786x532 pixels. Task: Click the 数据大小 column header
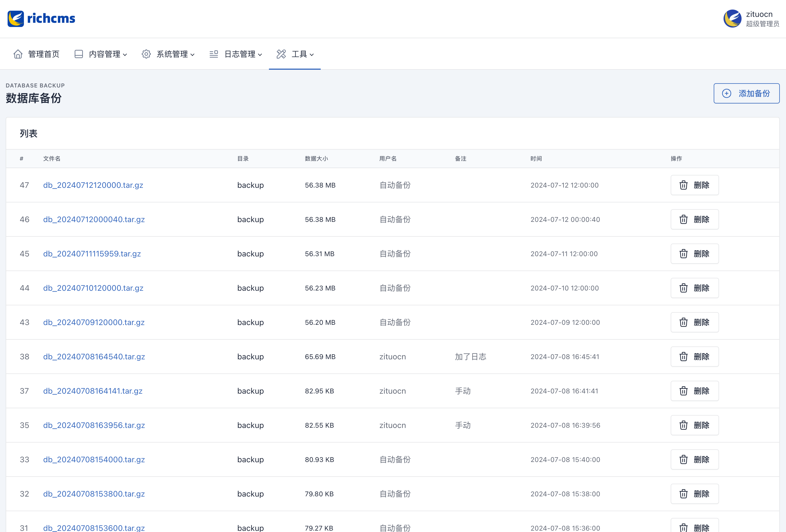[316, 159]
